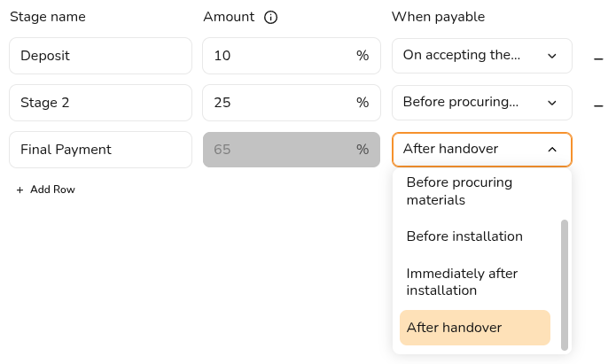616x364 pixels.
Task: Click the percent symbol in Deposit amount
Action: point(363,56)
